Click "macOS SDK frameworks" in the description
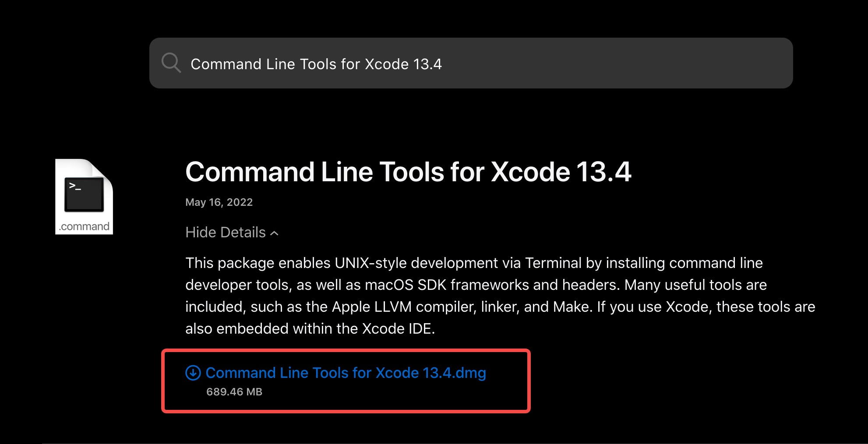Screen dimensions: 868x444 447,285
